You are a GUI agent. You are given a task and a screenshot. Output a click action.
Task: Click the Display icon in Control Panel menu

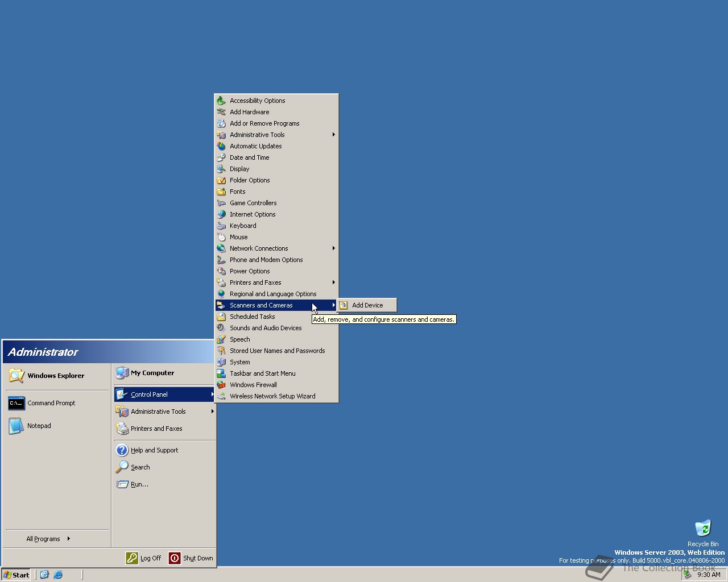[221, 169]
